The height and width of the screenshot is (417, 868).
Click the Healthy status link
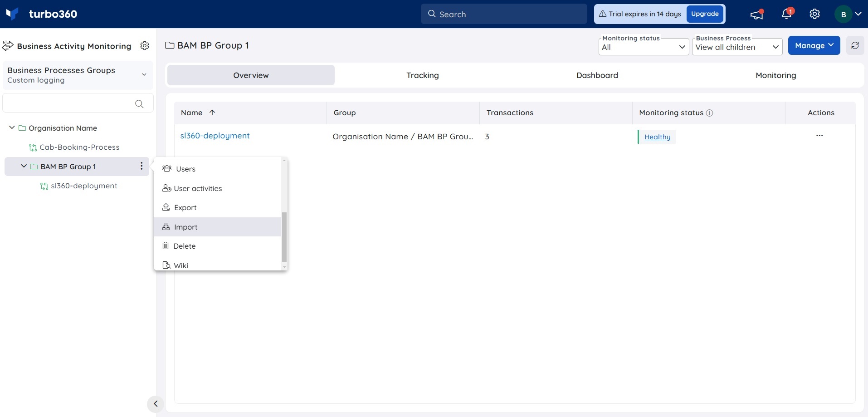(657, 137)
